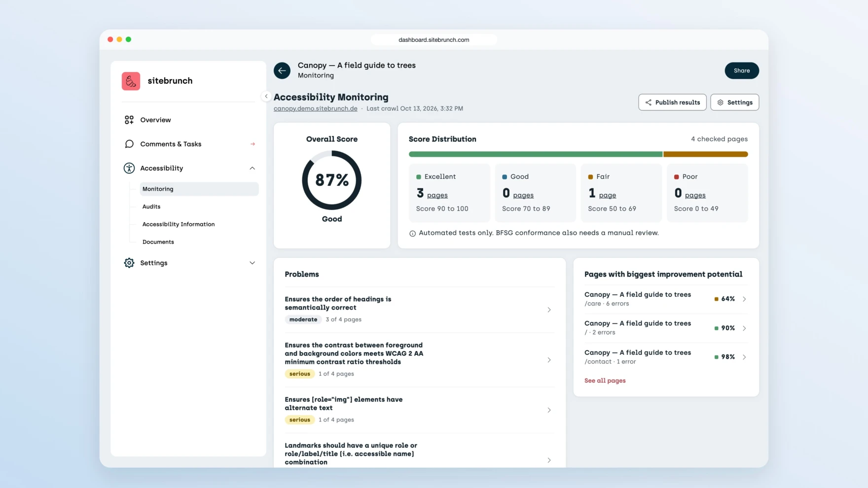
Task: Click the '4 checked pages' text
Action: tap(719, 139)
